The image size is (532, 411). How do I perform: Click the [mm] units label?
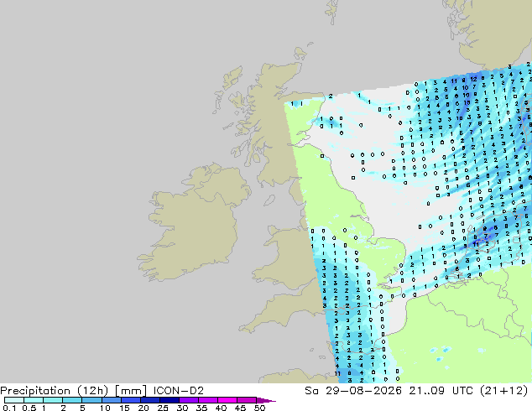point(131,391)
